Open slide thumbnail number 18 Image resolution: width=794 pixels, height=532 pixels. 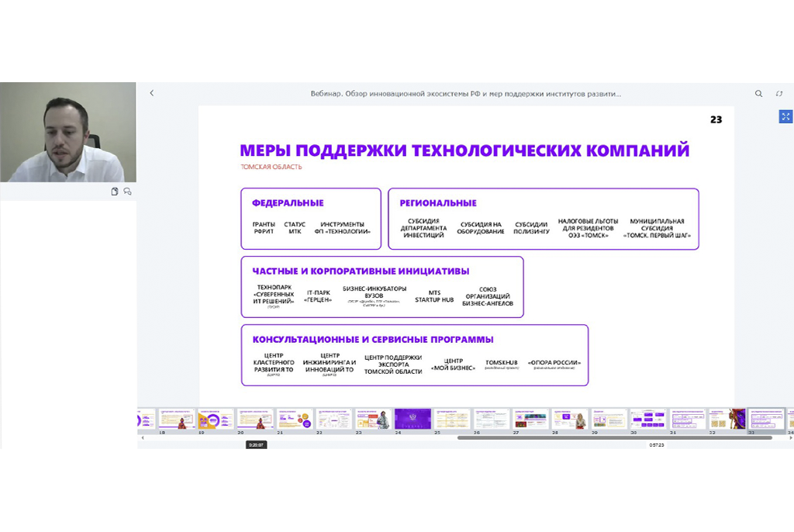[177, 419]
